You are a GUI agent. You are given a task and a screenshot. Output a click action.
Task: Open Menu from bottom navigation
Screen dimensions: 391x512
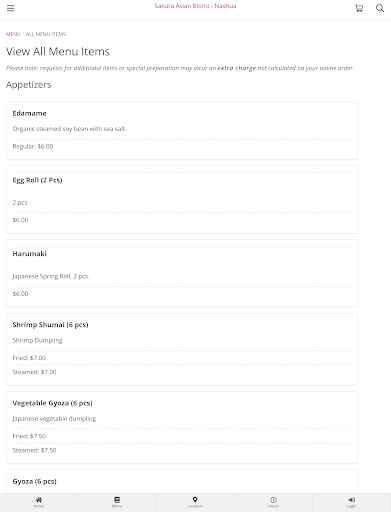click(x=117, y=502)
